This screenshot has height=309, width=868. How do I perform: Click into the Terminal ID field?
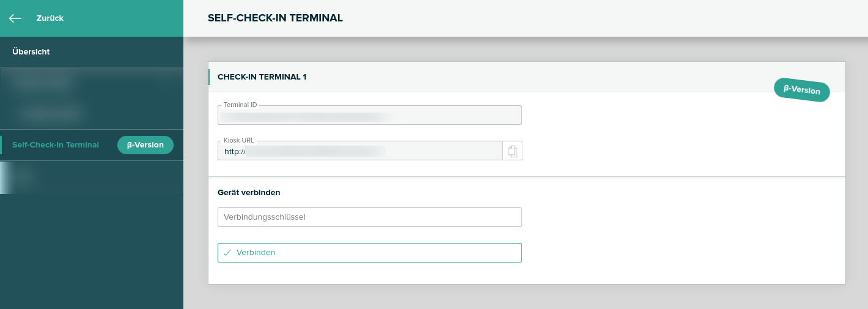(x=369, y=115)
